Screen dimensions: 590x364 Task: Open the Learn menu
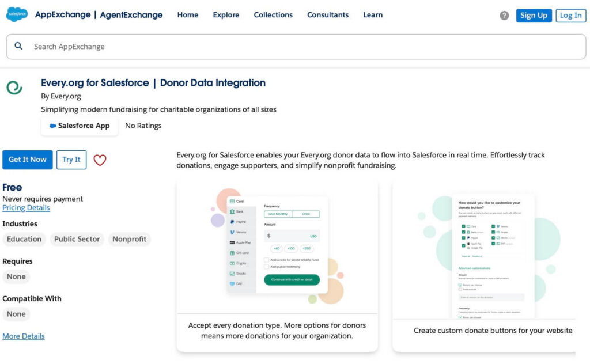click(x=373, y=14)
